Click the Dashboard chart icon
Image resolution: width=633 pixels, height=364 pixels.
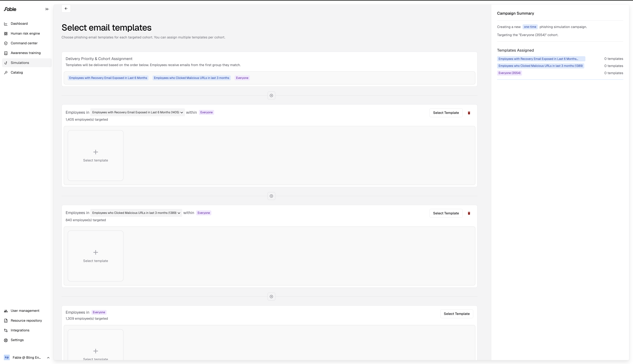point(6,24)
